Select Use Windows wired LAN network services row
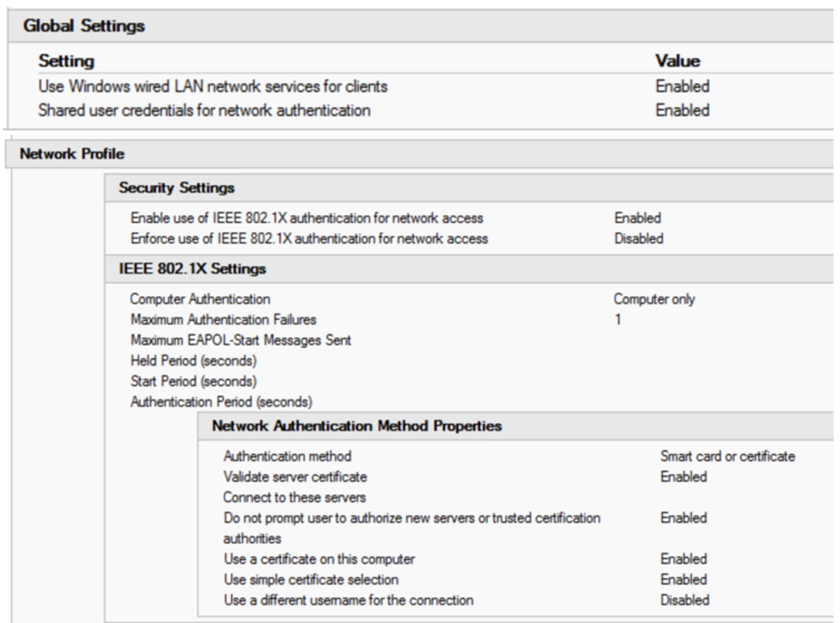Image resolution: width=840 pixels, height=623 pixels. (x=212, y=86)
